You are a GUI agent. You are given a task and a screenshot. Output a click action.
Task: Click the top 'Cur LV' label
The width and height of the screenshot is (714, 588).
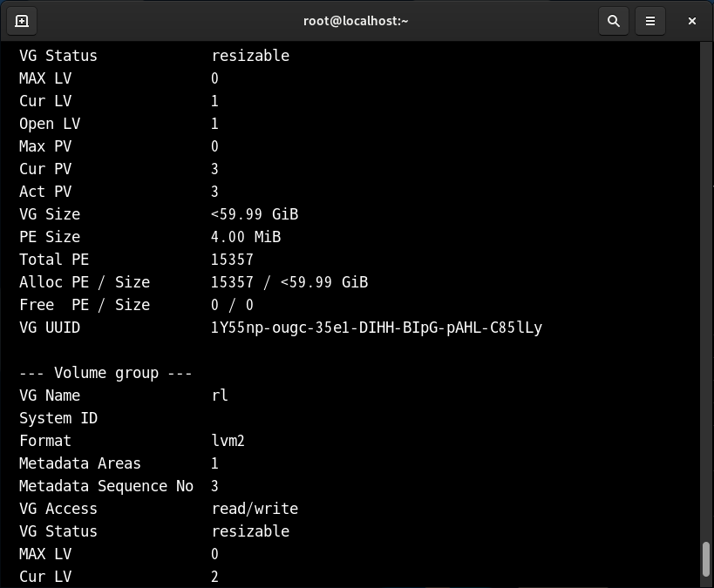tap(45, 101)
